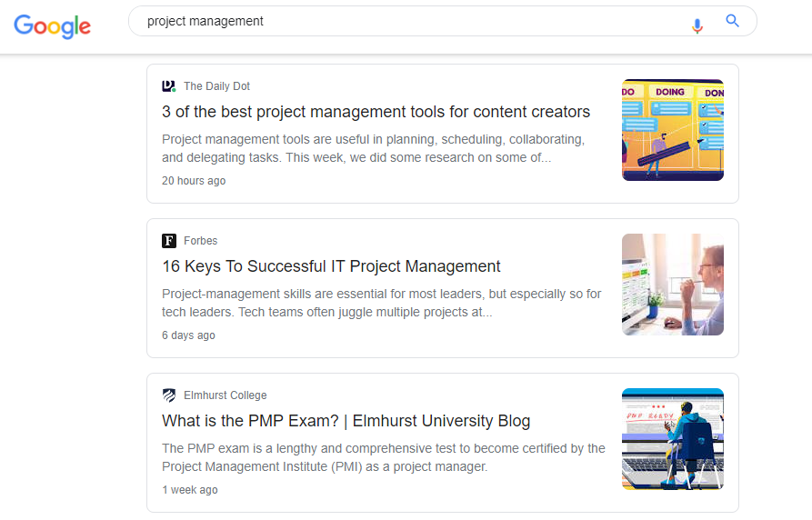Open the best project management tools article
The height and width of the screenshot is (520, 812).
tap(376, 112)
